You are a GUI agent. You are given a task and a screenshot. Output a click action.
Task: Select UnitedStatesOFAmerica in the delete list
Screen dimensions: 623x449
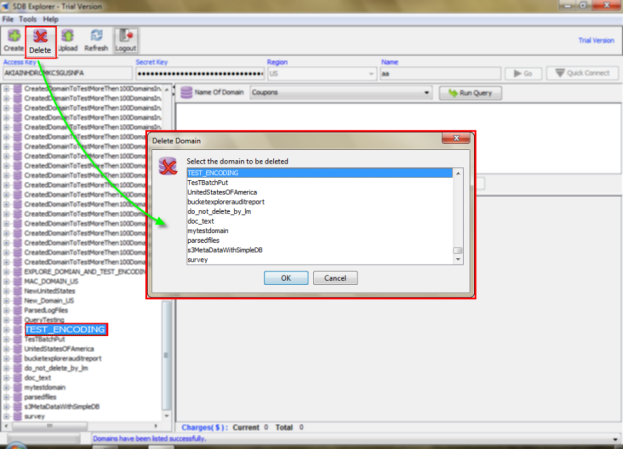click(x=319, y=192)
